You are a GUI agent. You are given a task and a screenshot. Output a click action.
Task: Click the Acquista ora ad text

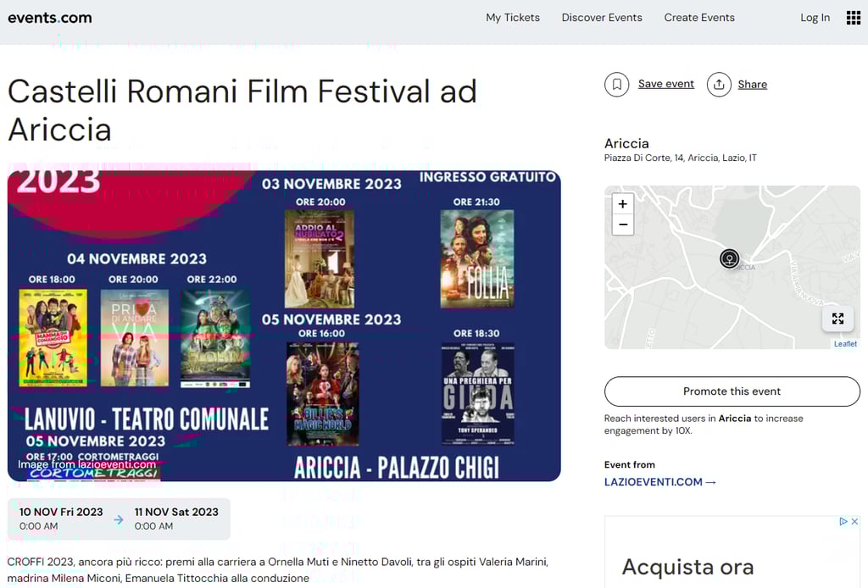(687, 567)
